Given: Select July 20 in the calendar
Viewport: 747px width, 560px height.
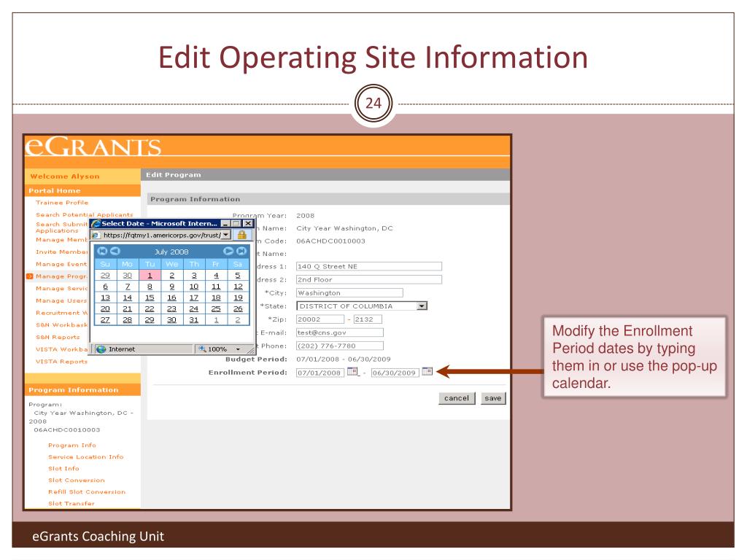Looking at the screenshot, I should [x=105, y=308].
